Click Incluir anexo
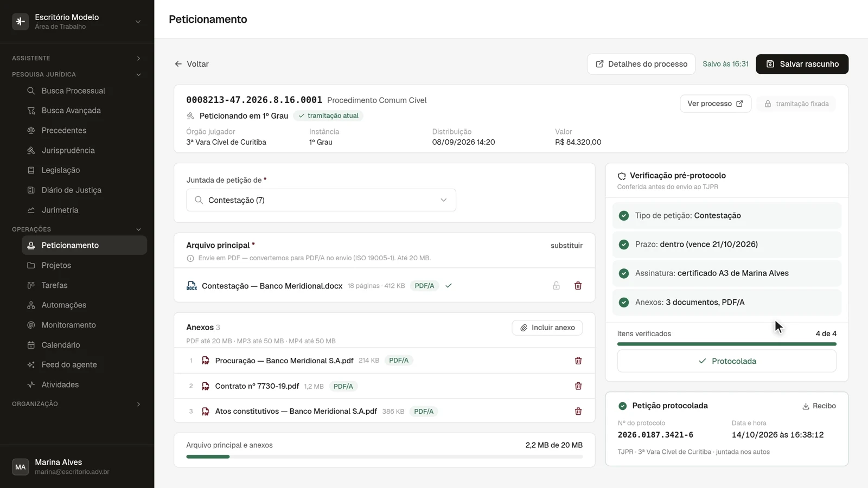Viewport: 868px width, 488px height. [x=547, y=328]
